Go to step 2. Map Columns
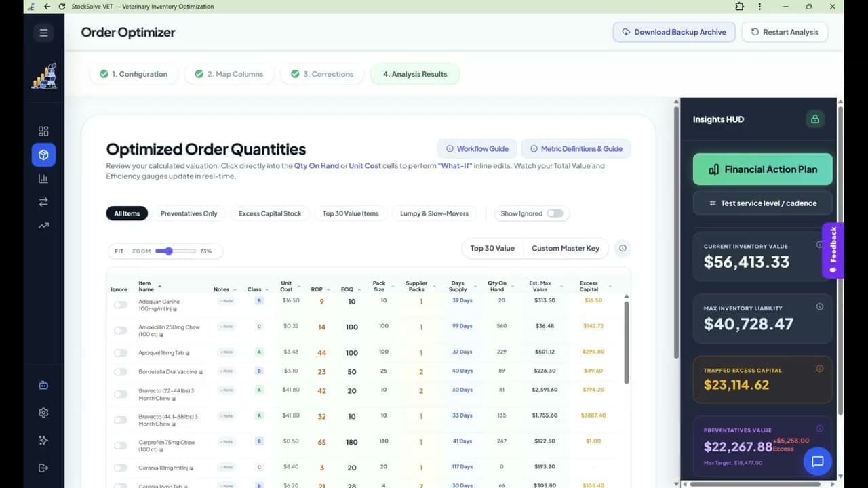The image size is (868, 488). (229, 74)
